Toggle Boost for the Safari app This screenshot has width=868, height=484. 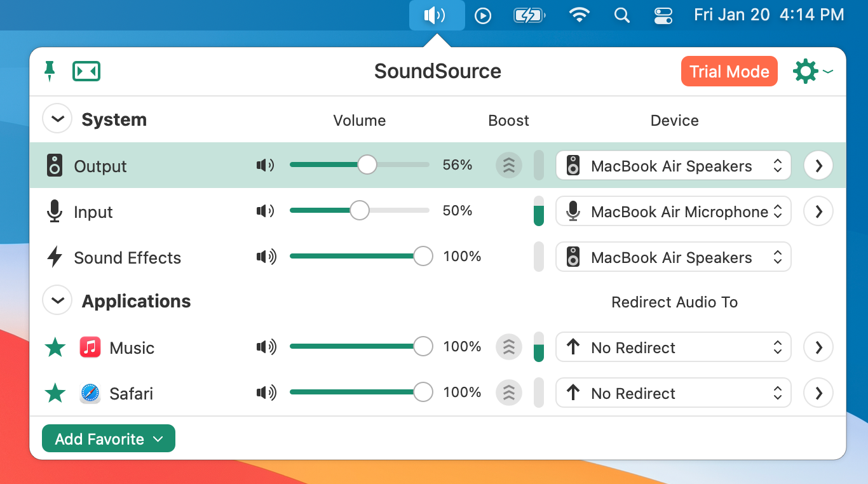coord(508,393)
